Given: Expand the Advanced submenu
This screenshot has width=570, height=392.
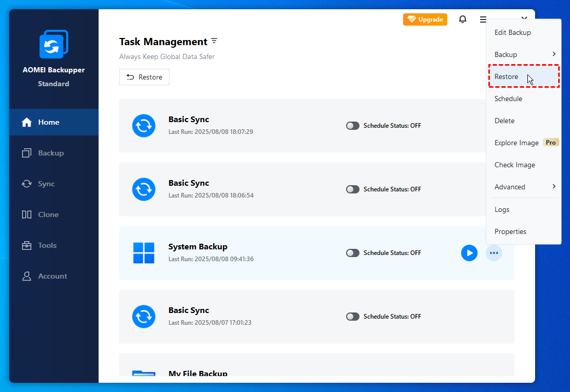Looking at the screenshot, I should (x=524, y=187).
